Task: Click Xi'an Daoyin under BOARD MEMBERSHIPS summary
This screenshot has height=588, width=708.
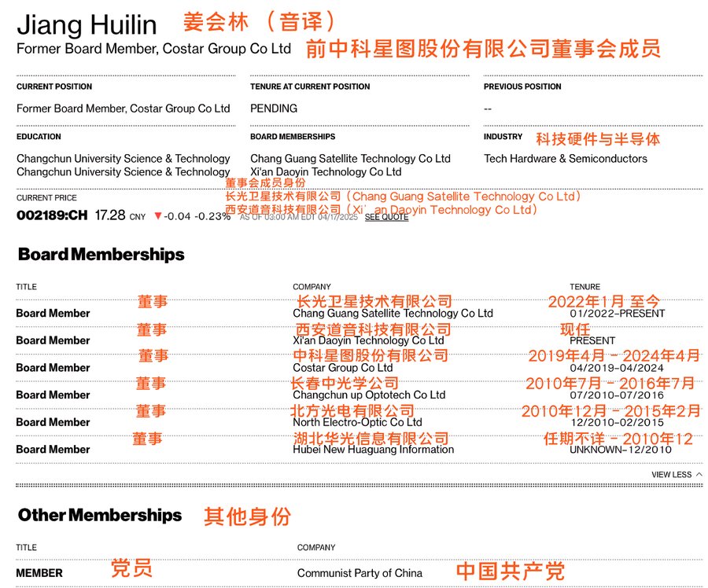Action: [x=326, y=172]
